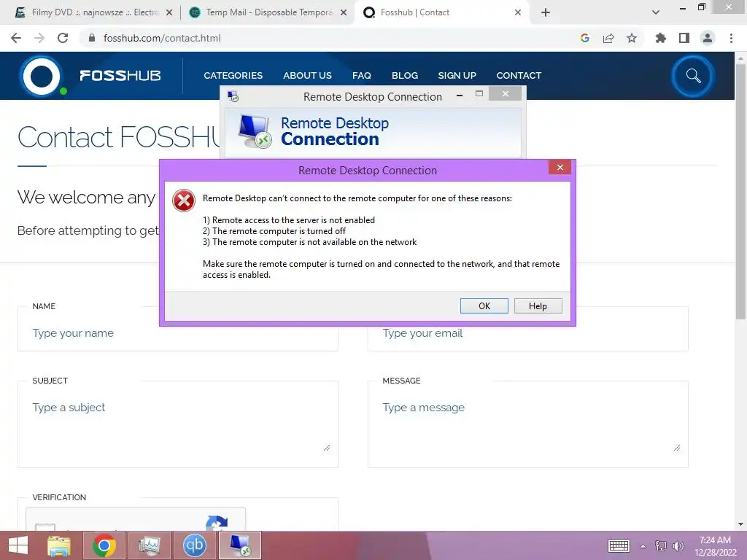
Task: Open the Chrome three-dot menu
Action: click(x=731, y=38)
